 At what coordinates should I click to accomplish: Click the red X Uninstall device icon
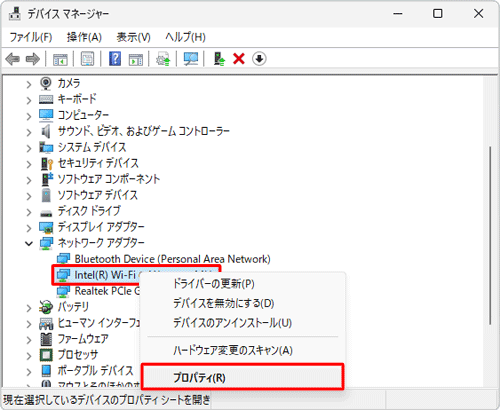click(239, 59)
